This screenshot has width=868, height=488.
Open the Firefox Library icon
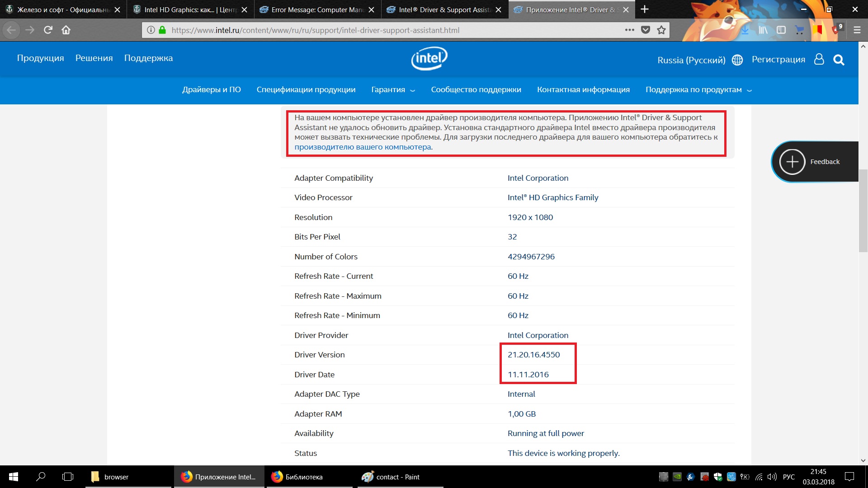coord(763,30)
